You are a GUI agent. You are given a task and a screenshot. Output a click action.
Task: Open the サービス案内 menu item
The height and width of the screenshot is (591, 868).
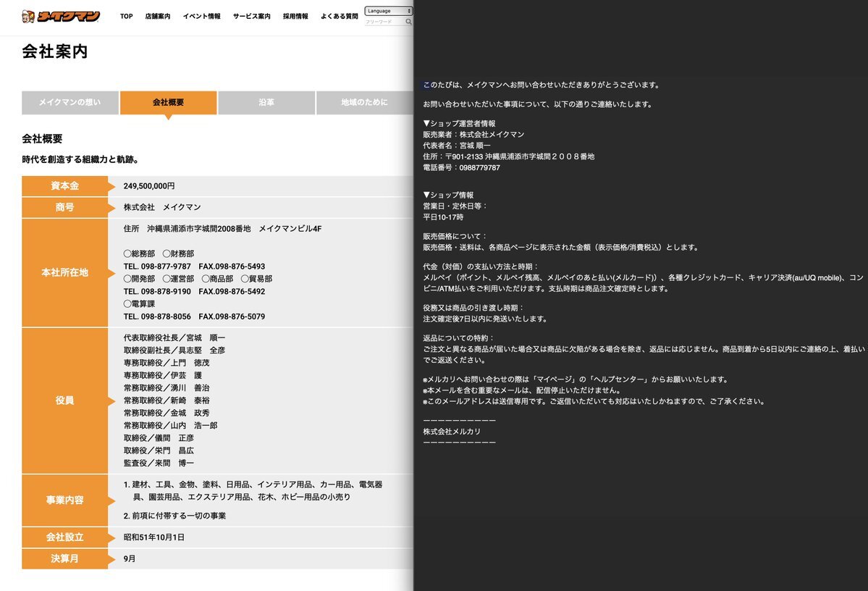[252, 17]
